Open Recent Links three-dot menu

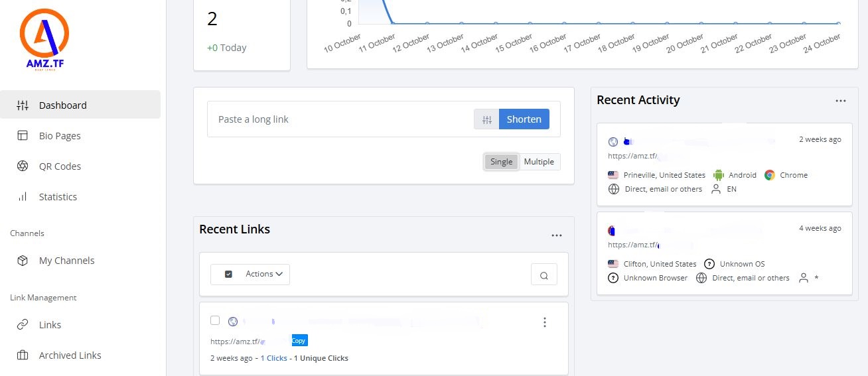[557, 235]
